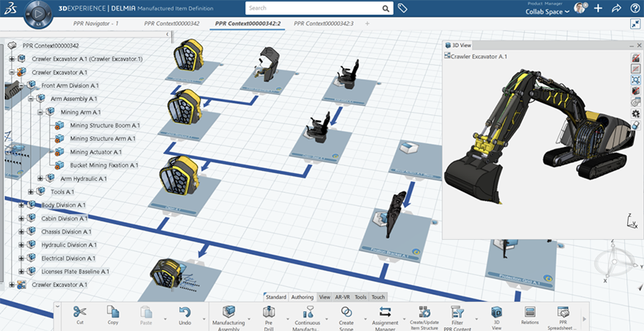Image resolution: width=644 pixels, height=331 pixels.
Task: Open the Tools action bar tab
Action: pyautogui.click(x=360, y=297)
